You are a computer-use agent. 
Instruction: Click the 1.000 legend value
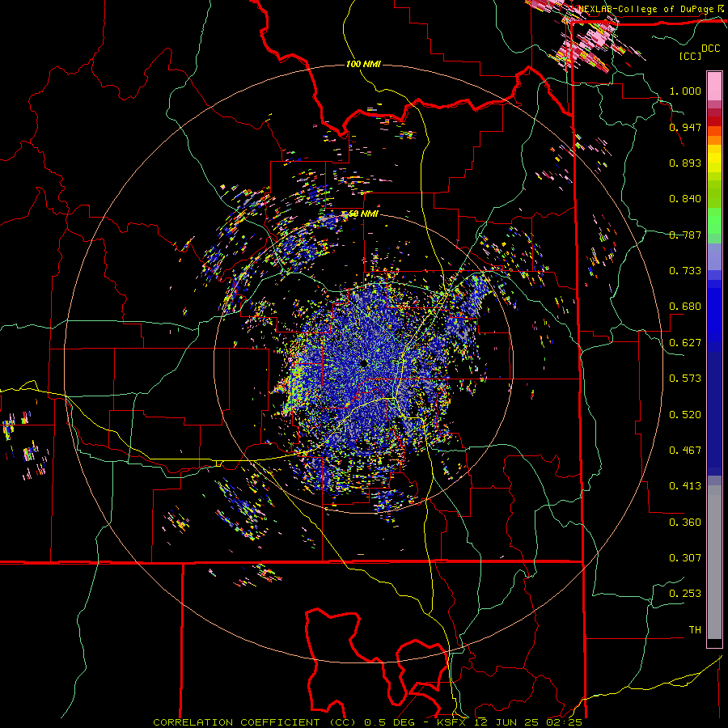click(x=685, y=91)
